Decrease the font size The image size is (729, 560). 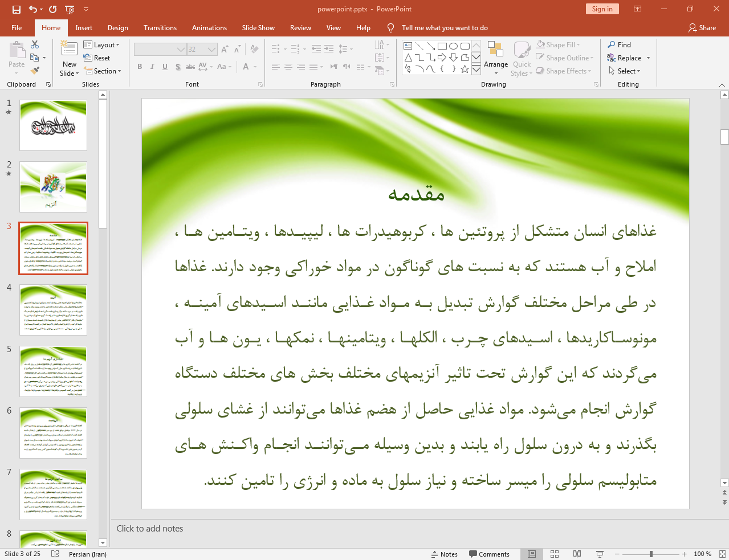(x=237, y=50)
